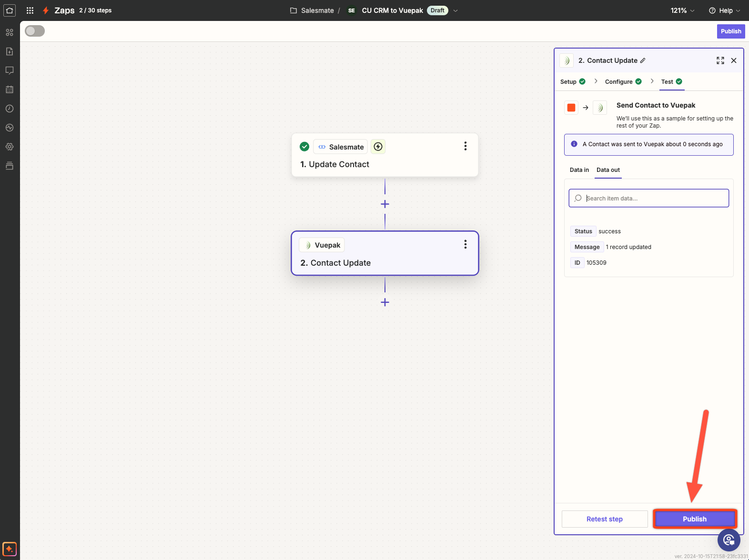
Task: Click the Vuepak app chip on step 2
Action: pyautogui.click(x=322, y=245)
